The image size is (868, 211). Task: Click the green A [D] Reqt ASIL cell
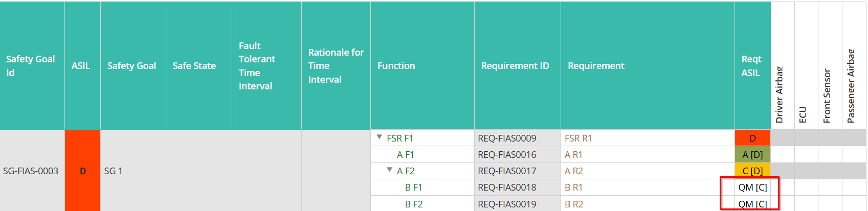752,154
